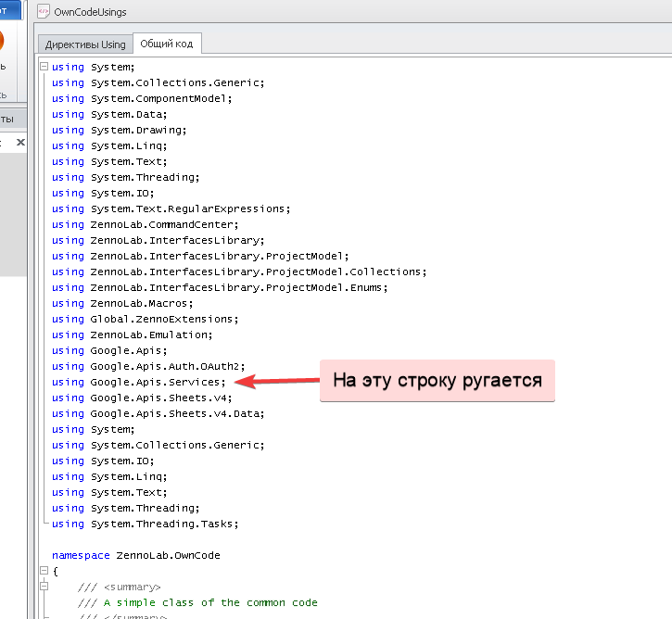Close the left side panel with X
672x619 pixels.
20,142
